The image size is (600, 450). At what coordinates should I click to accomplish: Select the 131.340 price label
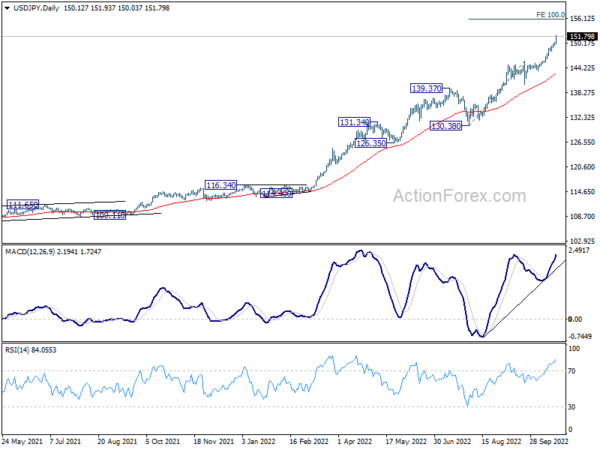pos(354,122)
